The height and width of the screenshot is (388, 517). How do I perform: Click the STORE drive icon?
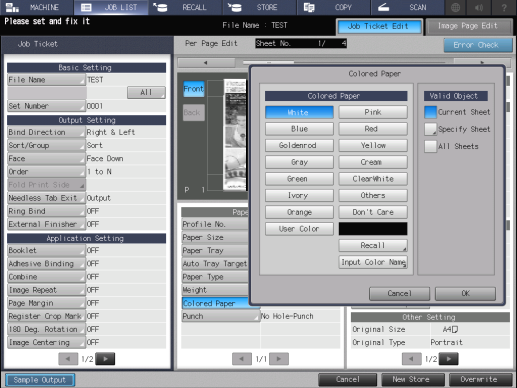point(235,7)
